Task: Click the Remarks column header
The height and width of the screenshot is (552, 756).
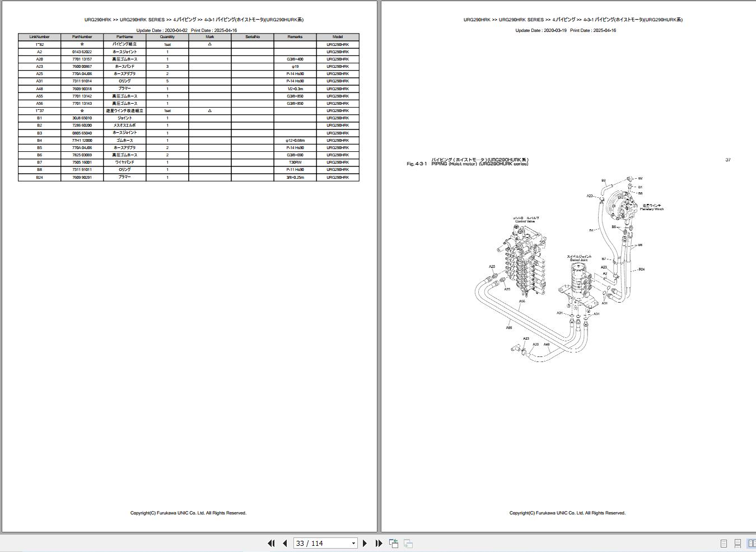Action: [295, 37]
